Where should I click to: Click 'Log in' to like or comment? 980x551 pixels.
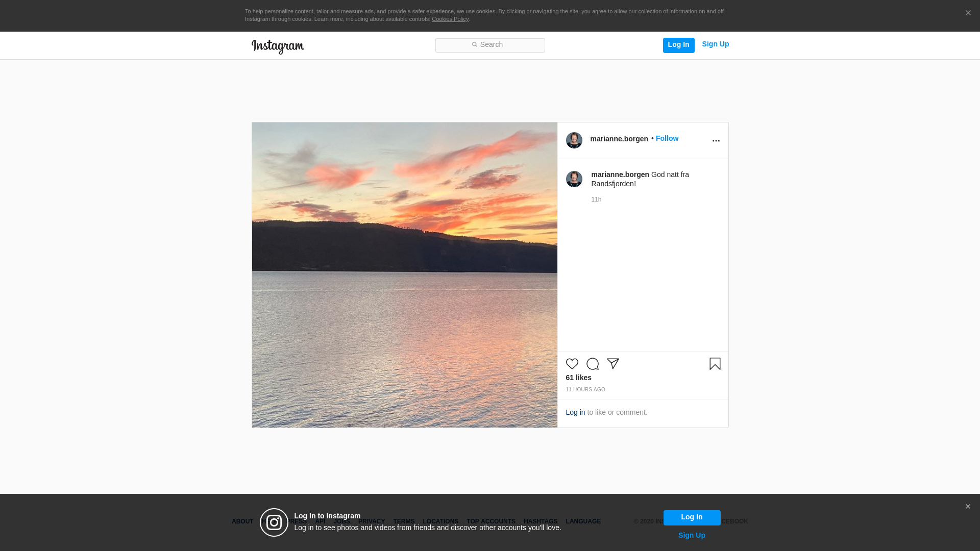click(575, 412)
